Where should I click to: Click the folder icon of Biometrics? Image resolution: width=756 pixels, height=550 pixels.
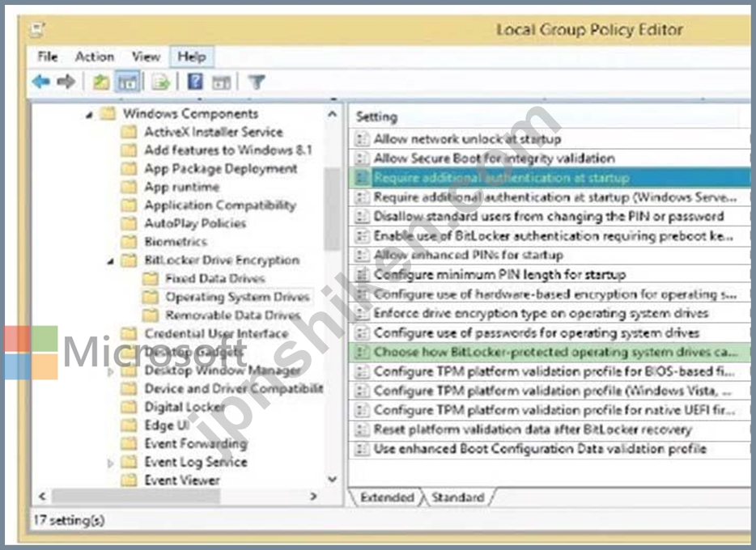129,241
